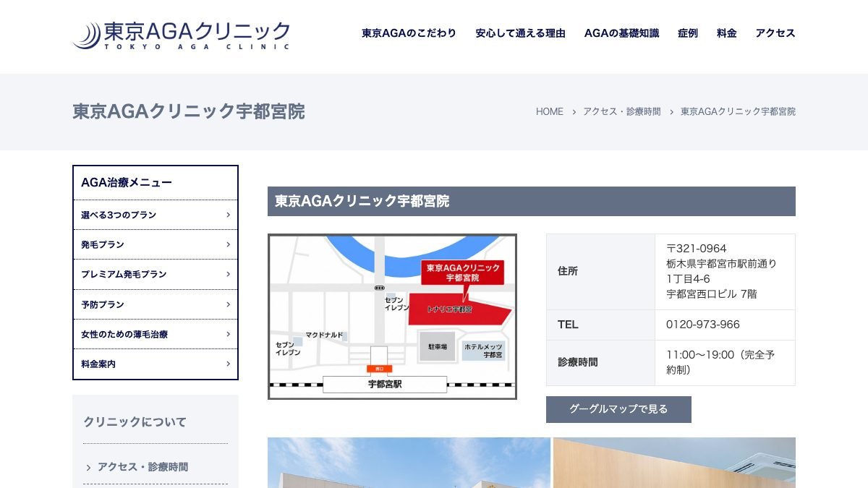868x488 pixels.
Task: Click クリニックについて sidebar heading
Action: point(135,421)
